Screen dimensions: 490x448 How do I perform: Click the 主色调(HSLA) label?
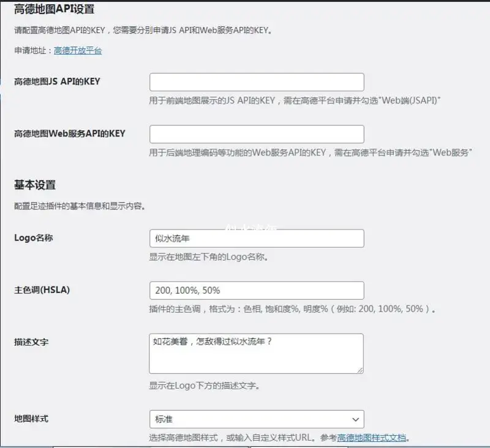(x=42, y=289)
